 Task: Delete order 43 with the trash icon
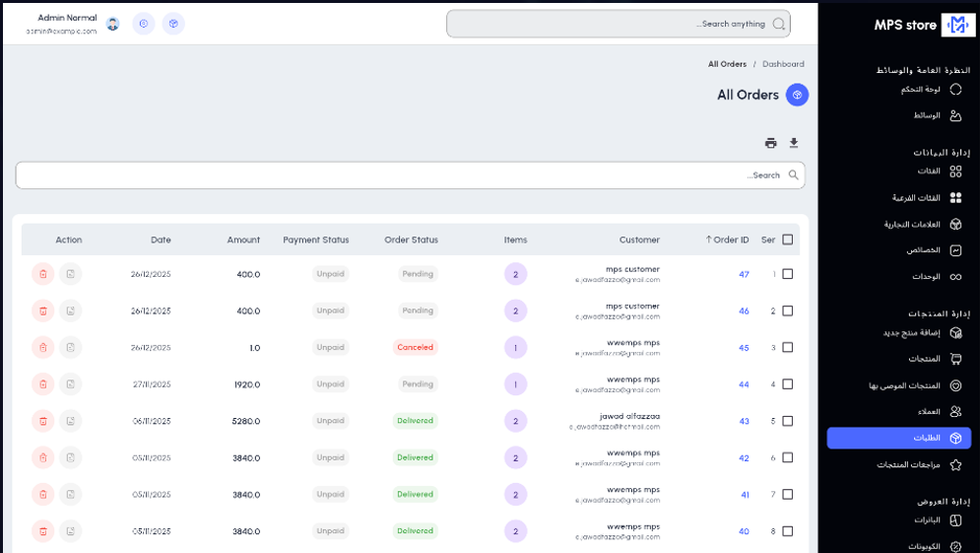coord(42,421)
